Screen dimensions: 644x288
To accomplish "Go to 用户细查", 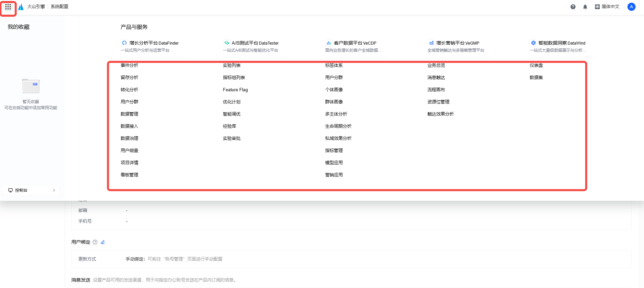I will coord(129,150).
